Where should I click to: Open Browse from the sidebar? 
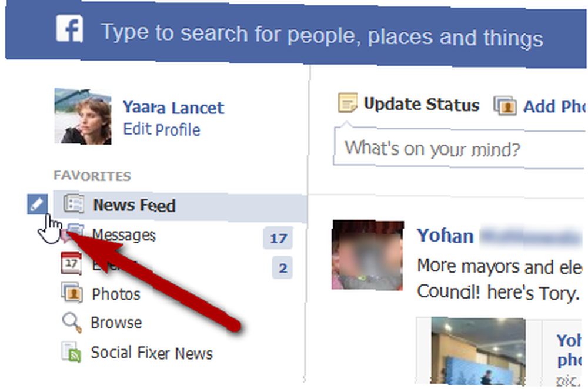(x=116, y=323)
